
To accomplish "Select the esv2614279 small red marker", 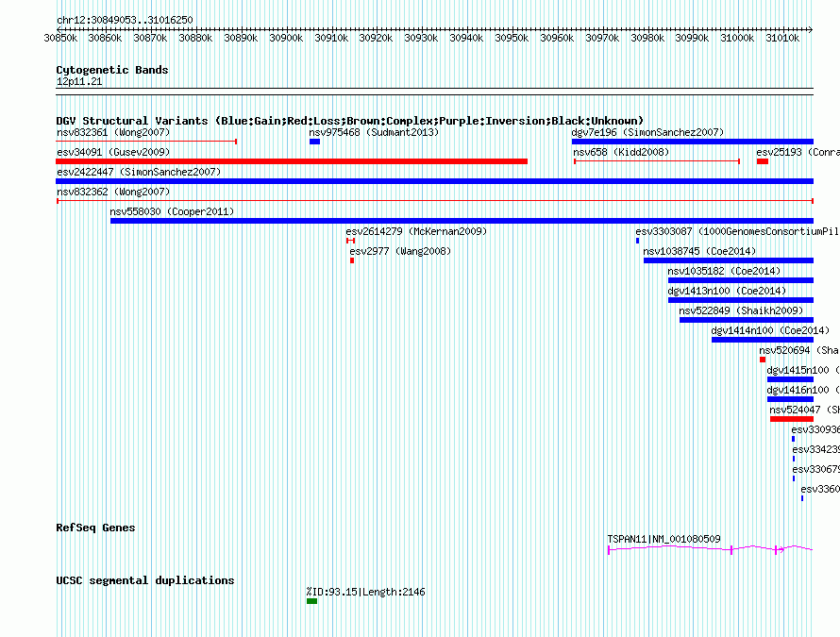I will click(x=350, y=241).
